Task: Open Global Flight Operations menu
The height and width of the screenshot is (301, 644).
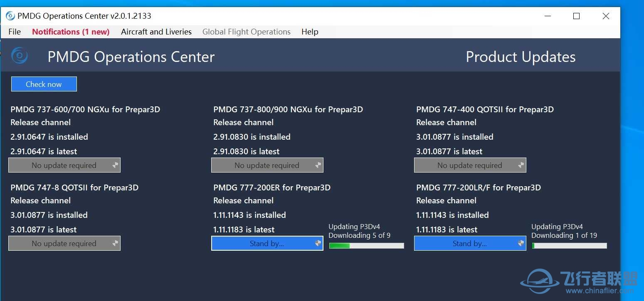Action: 247,32
